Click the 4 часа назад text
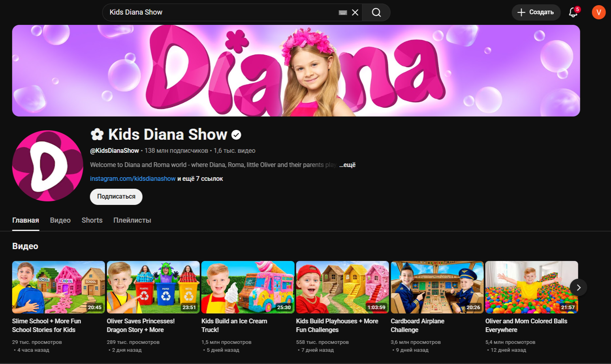 pyautogui.click(x=33, y=350)
